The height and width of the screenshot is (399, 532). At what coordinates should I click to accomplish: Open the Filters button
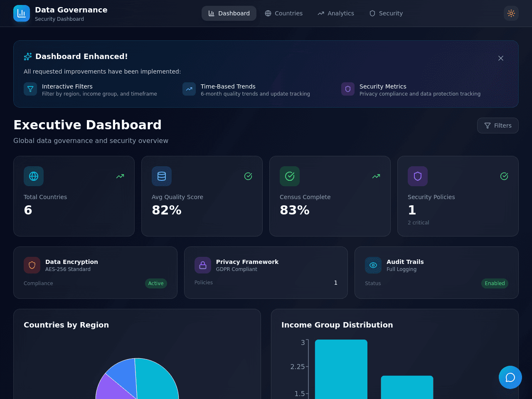[x=498, y=126]
